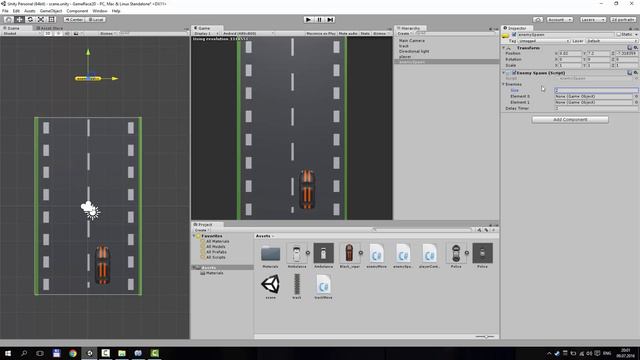
Task: Open the Component menu
Action: [x=77, y=11]
